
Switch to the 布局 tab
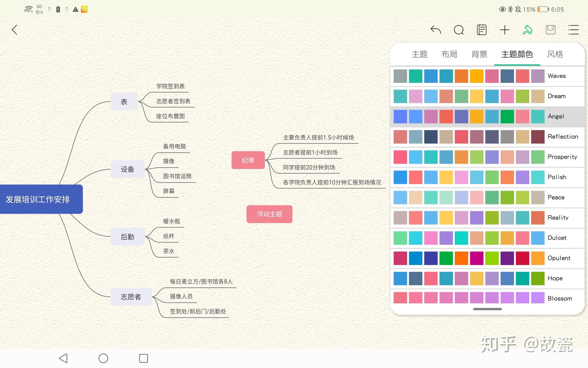[449, 54]
